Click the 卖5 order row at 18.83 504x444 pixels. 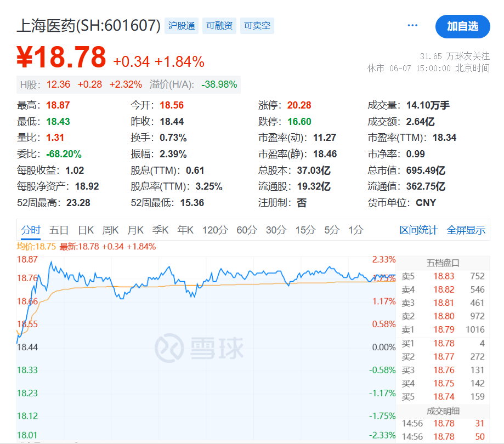443,276
